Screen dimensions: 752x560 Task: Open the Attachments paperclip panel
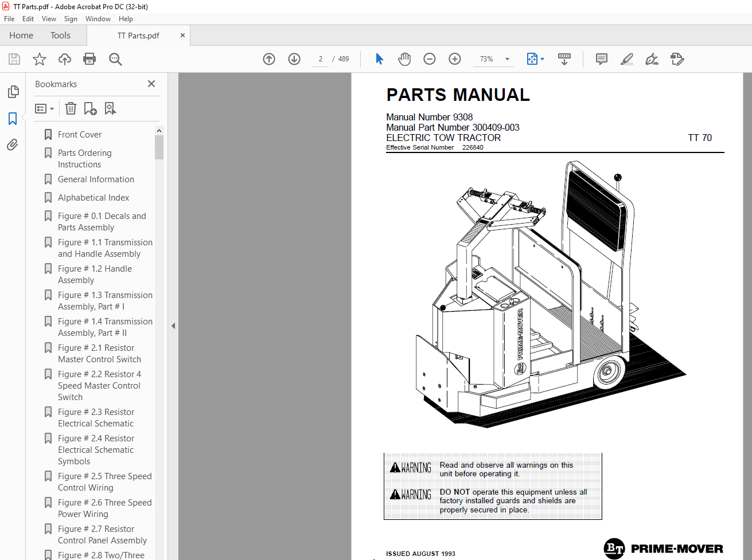tap(13, 144)
